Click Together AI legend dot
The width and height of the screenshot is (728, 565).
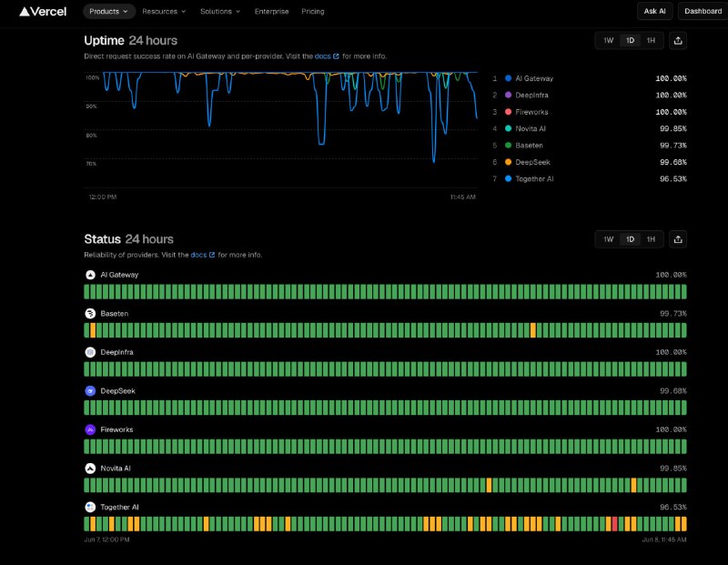(x=508, y=178)
